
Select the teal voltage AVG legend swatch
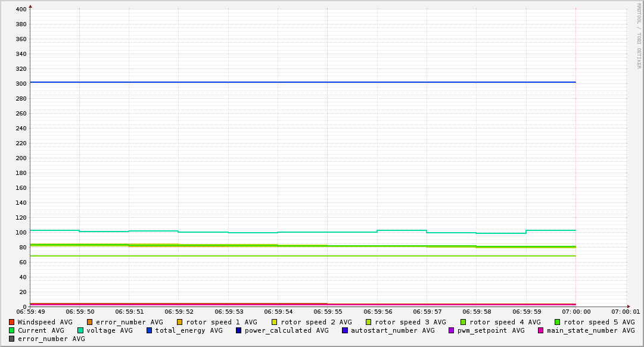click(80, 330)
